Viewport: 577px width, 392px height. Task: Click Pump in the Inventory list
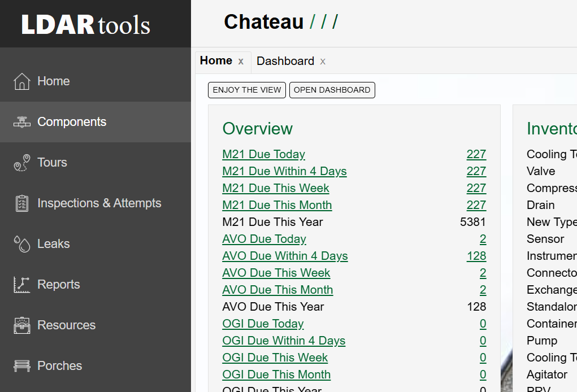pos(541,341)
